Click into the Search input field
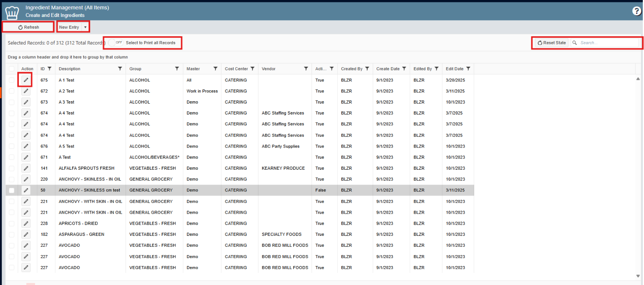644x285 pixels. point(608,43)
